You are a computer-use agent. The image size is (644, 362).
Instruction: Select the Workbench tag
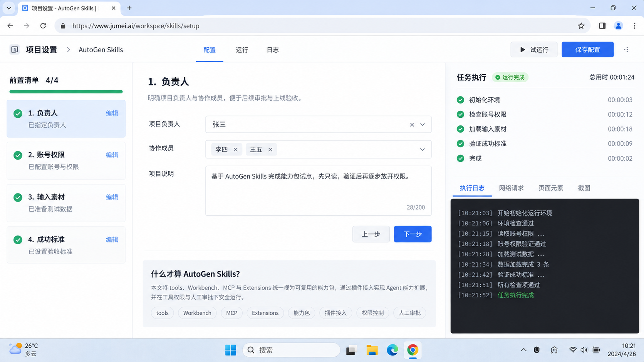pos(197,313)
